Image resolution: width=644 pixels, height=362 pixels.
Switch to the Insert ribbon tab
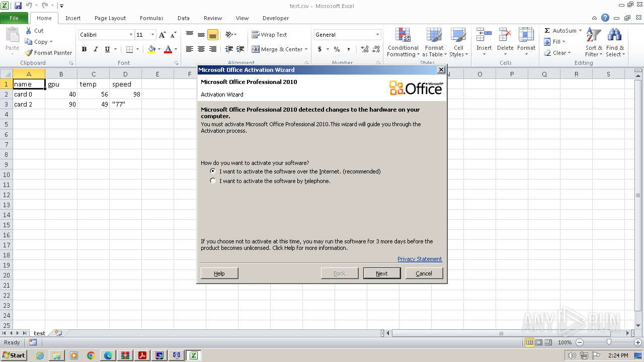click(x=73, y=18)
